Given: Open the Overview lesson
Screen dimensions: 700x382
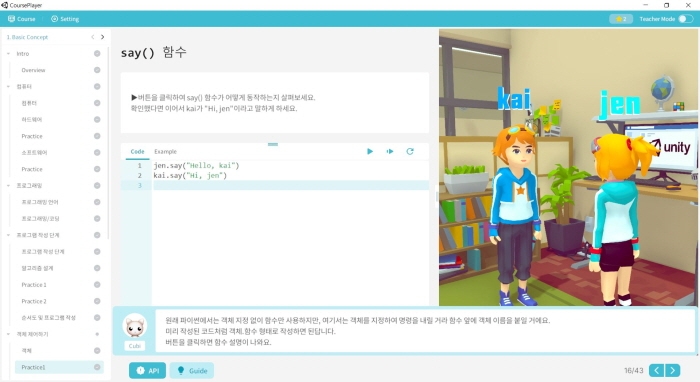Looking at the screenshot, I should tap(33, 70).
